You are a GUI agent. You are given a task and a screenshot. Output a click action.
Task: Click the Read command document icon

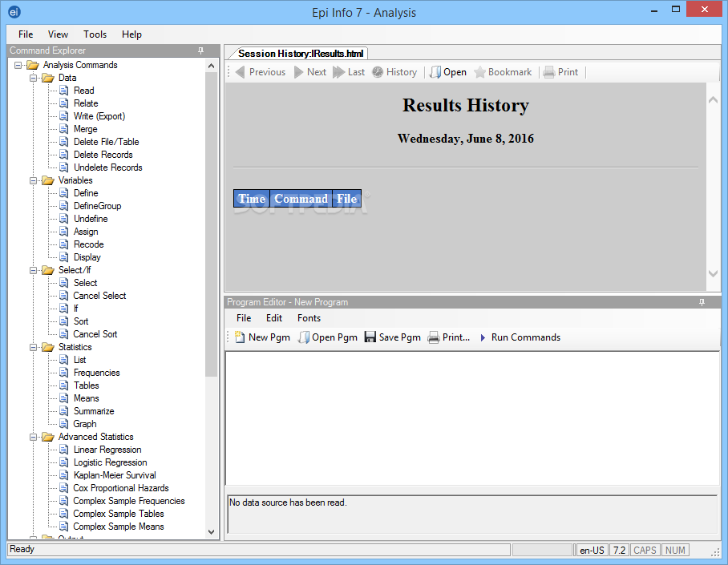coord(64,91)
